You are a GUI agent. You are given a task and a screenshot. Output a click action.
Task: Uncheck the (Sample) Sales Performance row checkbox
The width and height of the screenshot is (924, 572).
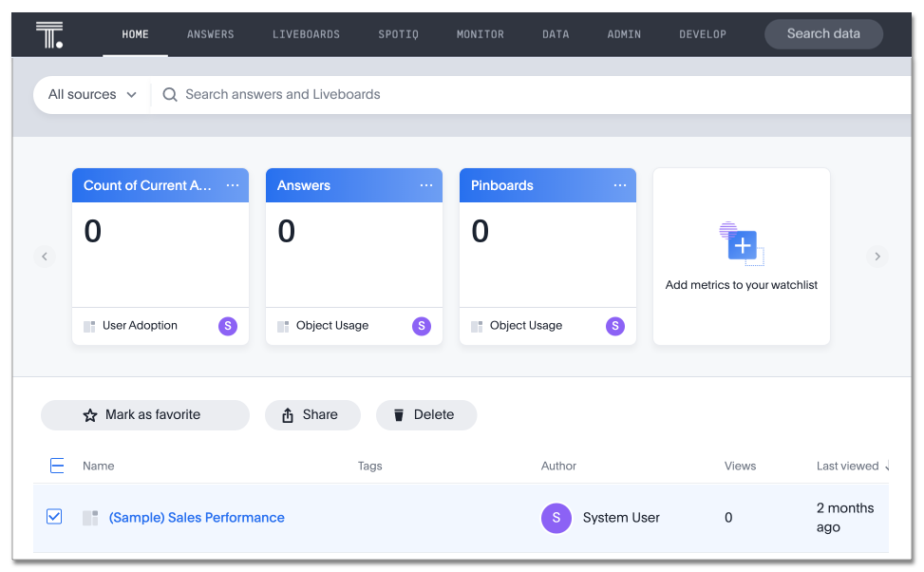tap(54, 517)
